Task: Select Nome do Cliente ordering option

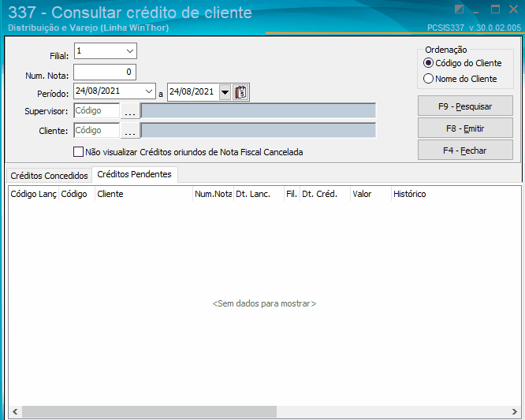Action: pos(460,79)
